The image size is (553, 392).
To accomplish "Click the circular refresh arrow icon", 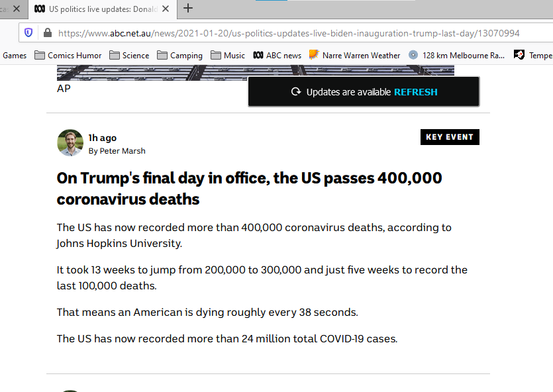I will tap(296, 91).
